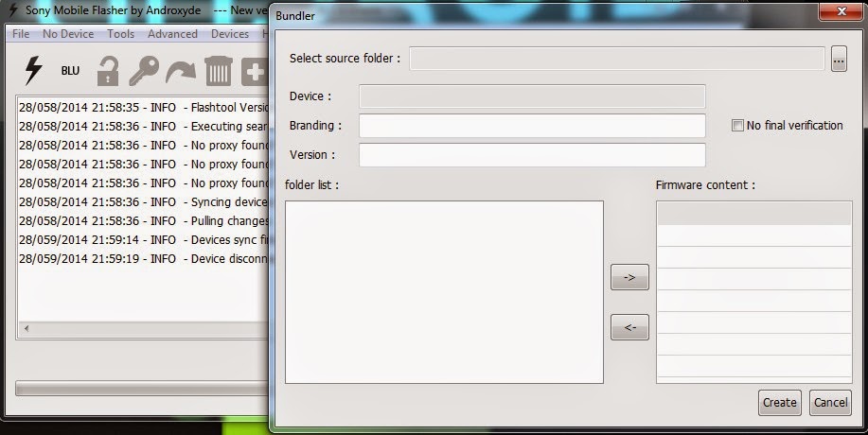
Task: Click the Device field in Bundler
Action: (532, 96)
